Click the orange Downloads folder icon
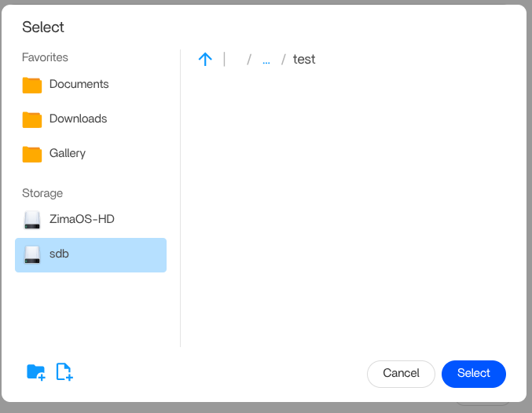Viewport: 532px width, 413px height. pos(32,119)
